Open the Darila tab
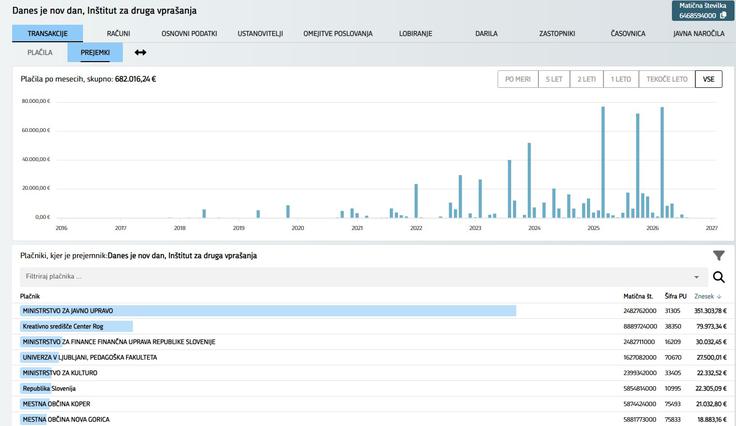The width and height of the screenshot is (736, 426). [486, 33]
